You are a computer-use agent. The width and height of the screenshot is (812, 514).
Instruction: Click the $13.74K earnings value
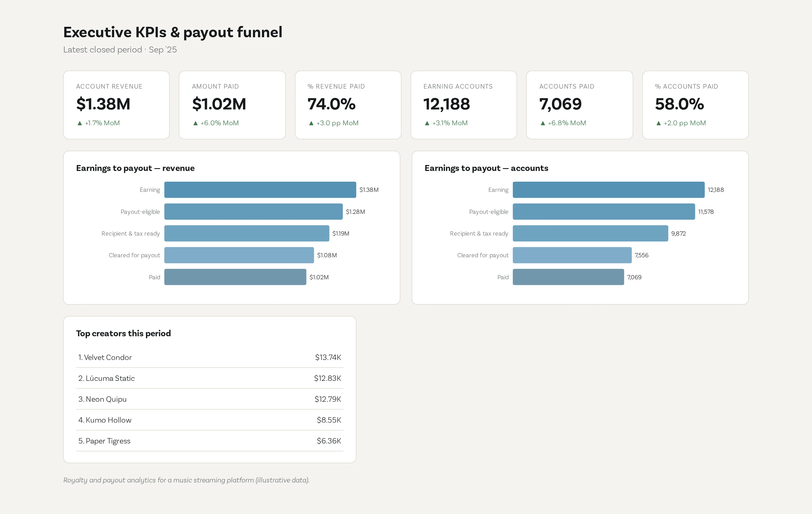pos(328,357)
